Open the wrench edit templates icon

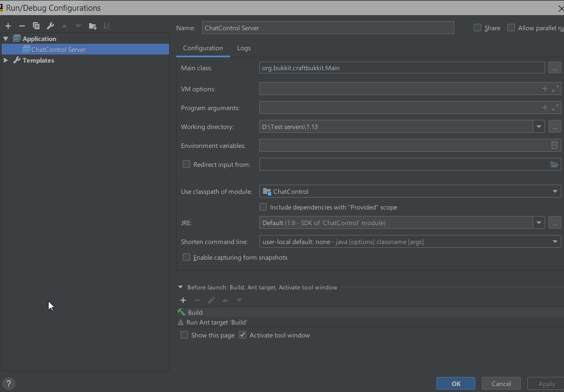(x=50, y=26)
